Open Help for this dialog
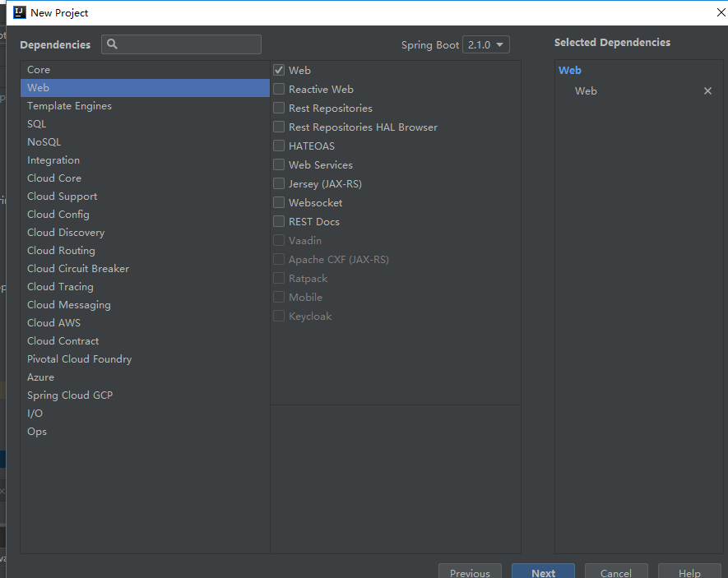Image resolution: width=728 pixels, height=578 pixels. (689, 572)
